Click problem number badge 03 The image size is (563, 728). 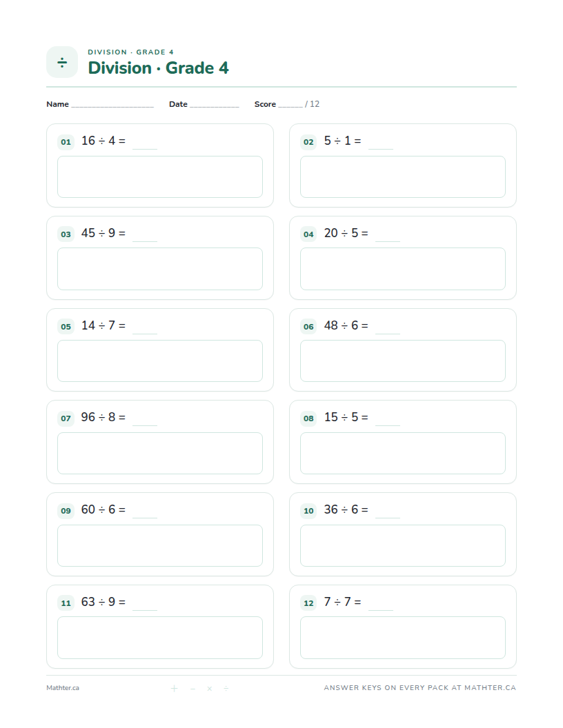click(x=66, y=234)
